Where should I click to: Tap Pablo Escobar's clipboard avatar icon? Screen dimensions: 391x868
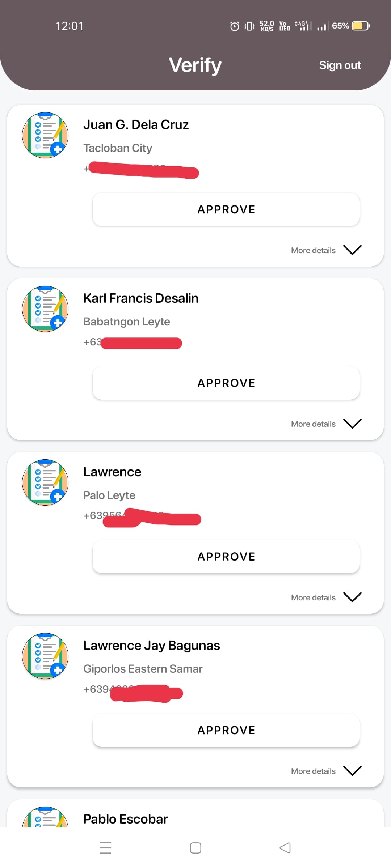tap(45, 818)
